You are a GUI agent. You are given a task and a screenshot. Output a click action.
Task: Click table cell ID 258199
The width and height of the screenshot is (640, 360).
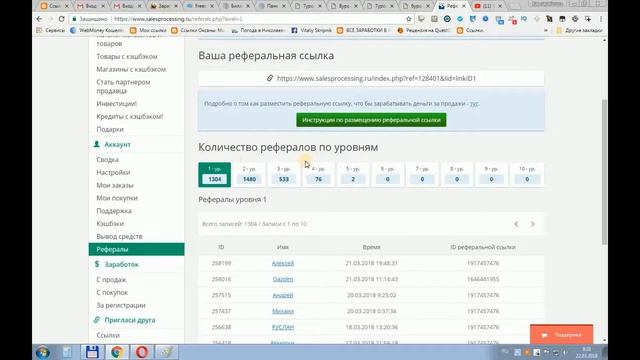221,263
